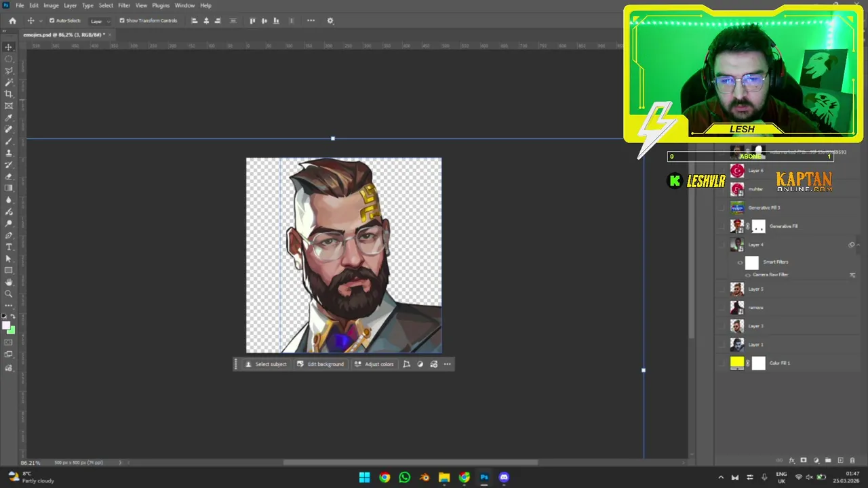Toggle visibility of Color Fill 1 layer
Screen dimensions: 868x488
pos(722,363)
